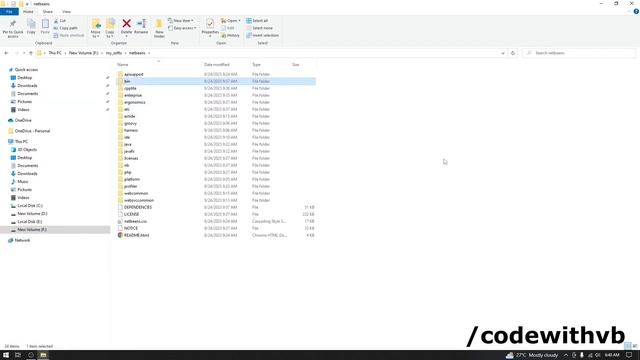
Task: Select Quick access in navigation pane
Action: pos(26,70)
